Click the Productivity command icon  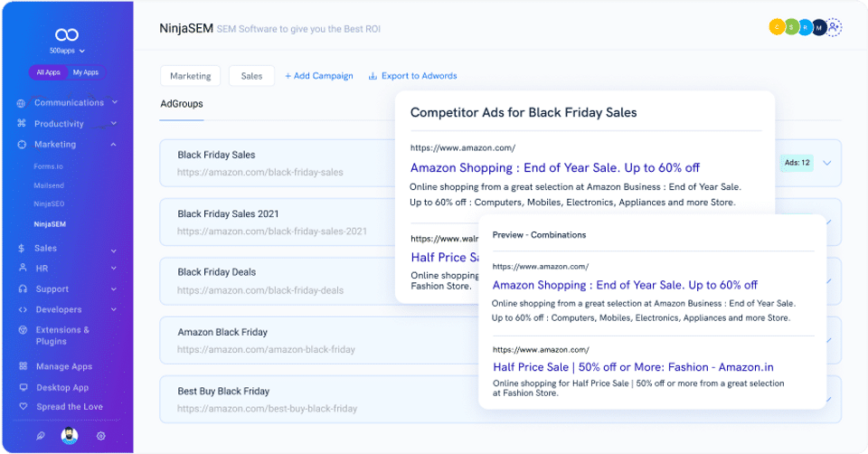coord(22,123)
